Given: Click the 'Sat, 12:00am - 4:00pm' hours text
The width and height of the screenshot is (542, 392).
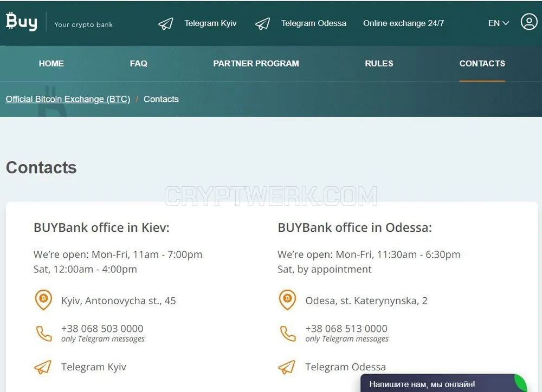Looking at the screenshot, I should 85,270.
